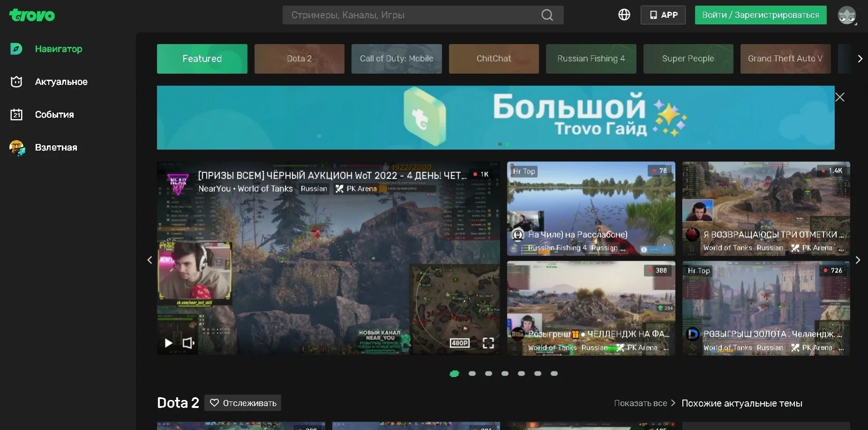Open NearYou streamer channel link
This screenshot has height=430, width=868.
click(214, 189)
